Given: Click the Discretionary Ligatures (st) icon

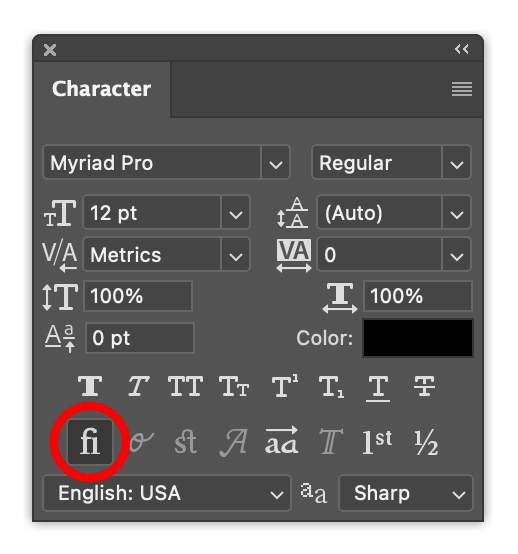Looking at the screenshot, I should pos(186,442).
